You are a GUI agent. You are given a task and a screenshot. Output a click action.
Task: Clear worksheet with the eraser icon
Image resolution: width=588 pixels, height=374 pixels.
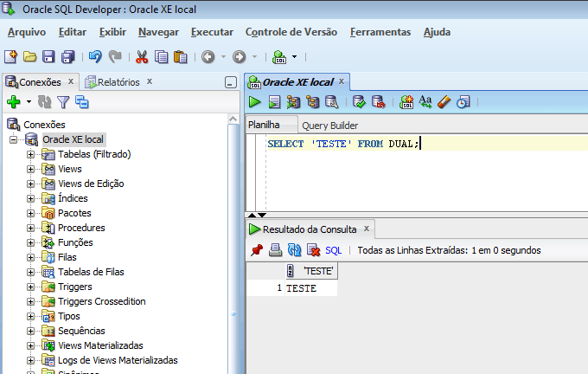444,102
